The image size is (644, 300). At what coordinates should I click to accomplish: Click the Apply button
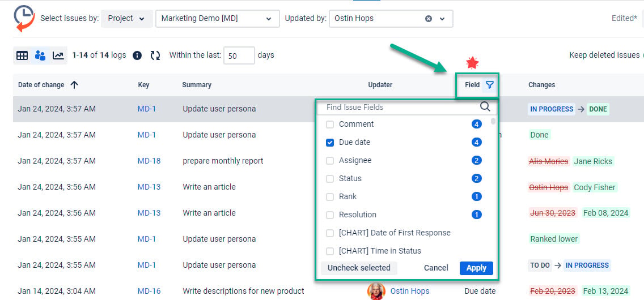pos(476,268)
